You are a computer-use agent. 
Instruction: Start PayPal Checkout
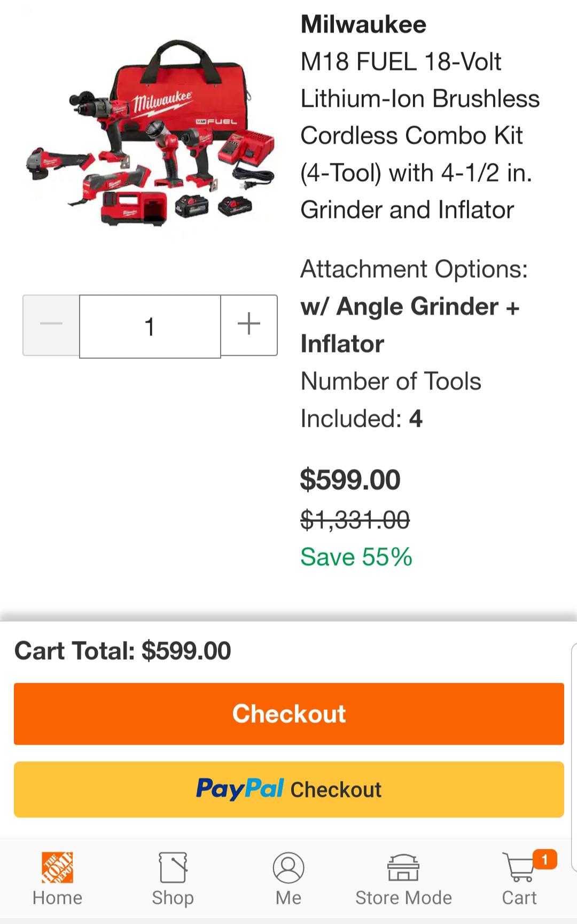(x=288, y=789)
